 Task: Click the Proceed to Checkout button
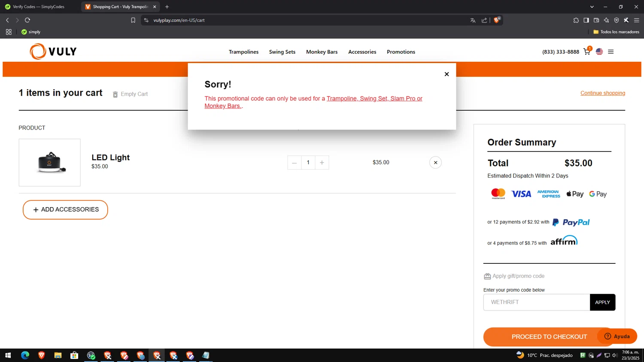pyautogui.click(x=549, y=337)
